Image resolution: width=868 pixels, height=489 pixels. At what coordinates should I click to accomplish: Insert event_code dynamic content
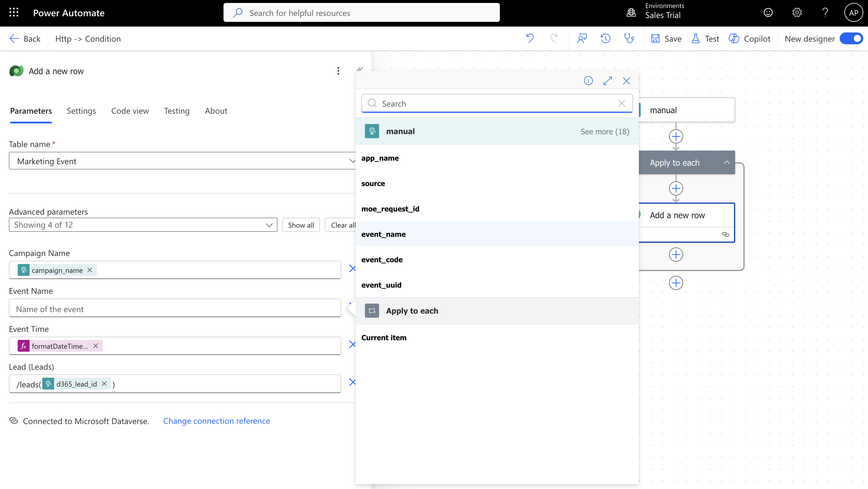click(x=497, y=260)
